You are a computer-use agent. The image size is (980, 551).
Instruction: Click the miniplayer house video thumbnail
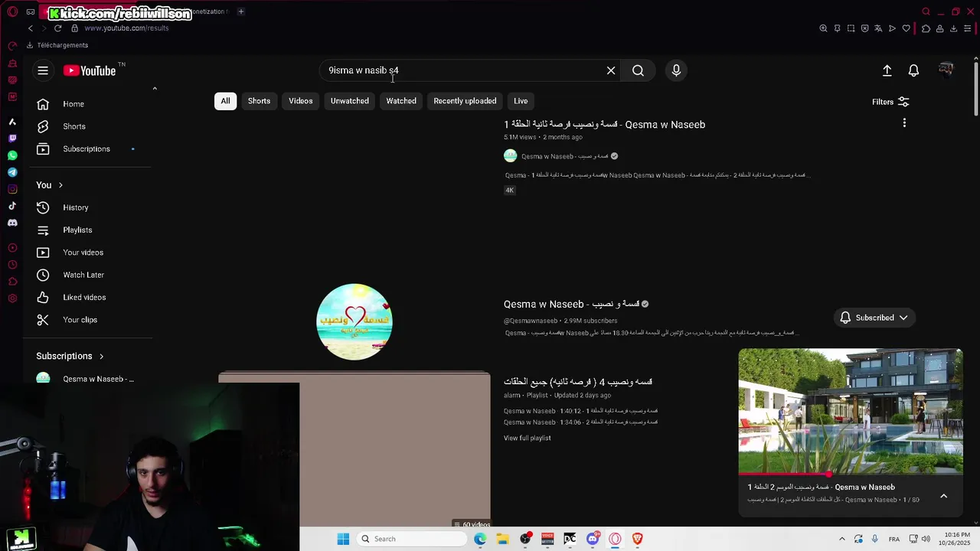pos(851,412)
